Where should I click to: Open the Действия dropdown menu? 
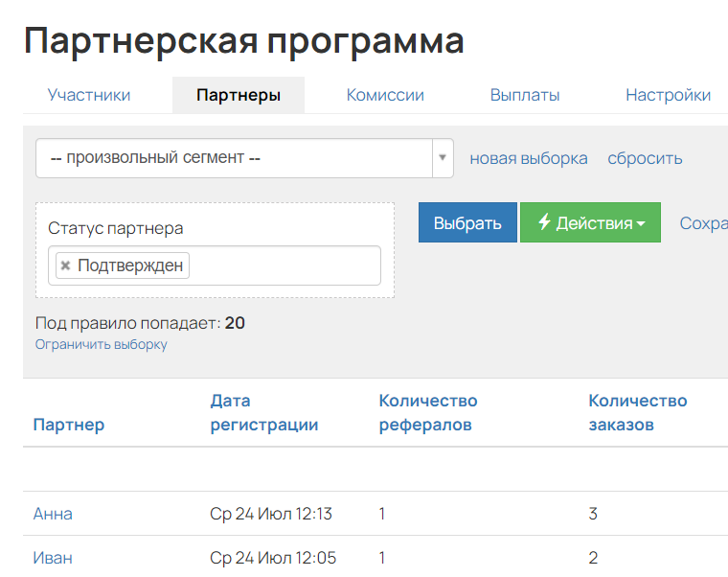pos(590,222)
